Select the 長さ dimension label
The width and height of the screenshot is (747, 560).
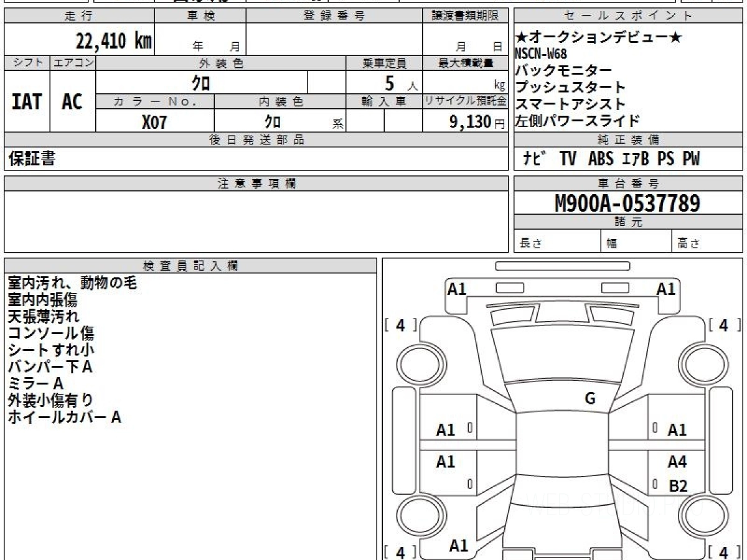[x=530, y=244]
